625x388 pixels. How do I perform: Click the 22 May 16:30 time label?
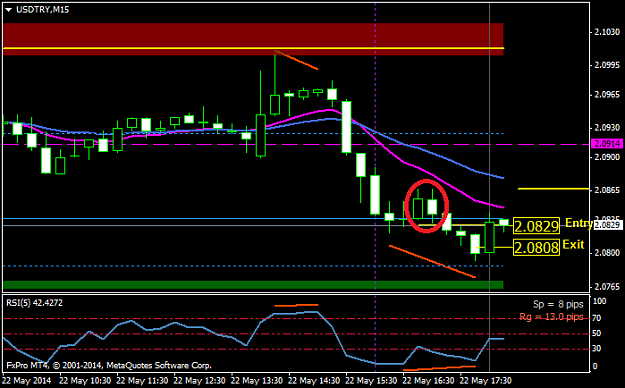coord(428,380)
